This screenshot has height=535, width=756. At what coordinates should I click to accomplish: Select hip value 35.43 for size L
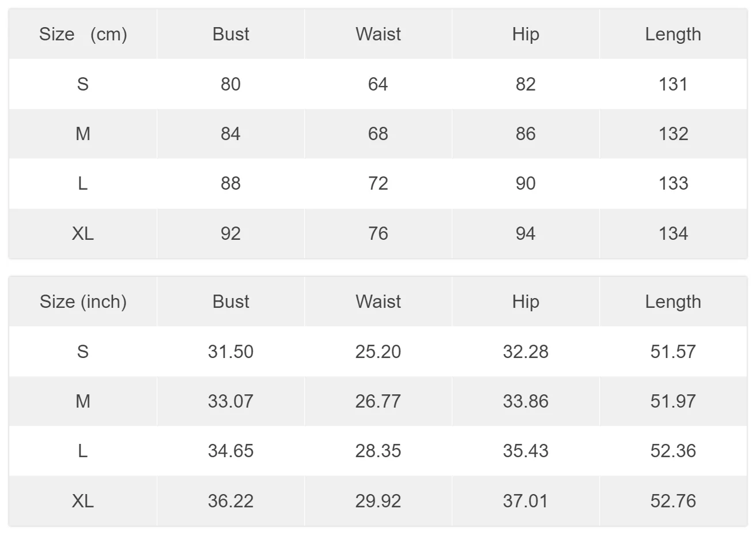pos(526,451)
